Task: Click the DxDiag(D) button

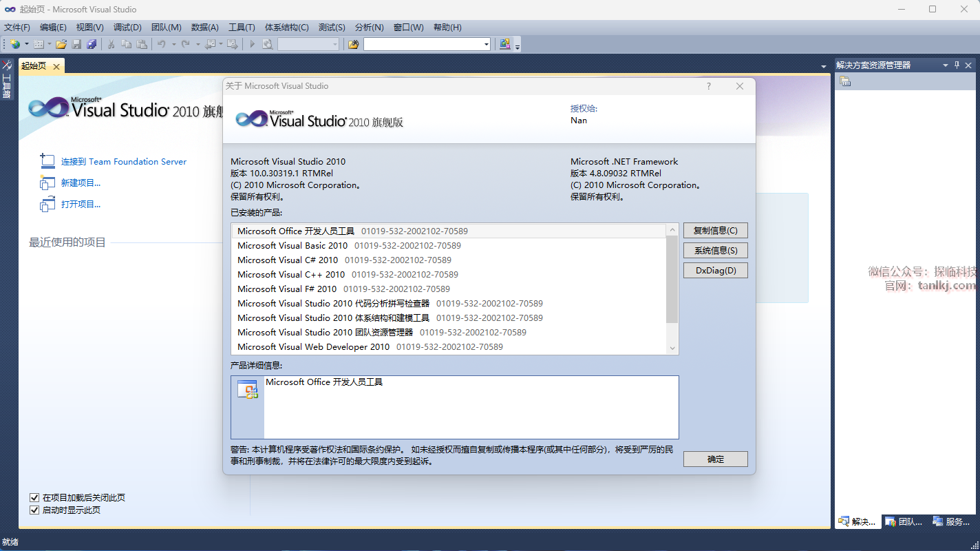Action: pyautogui.click(x=716, y=271)
